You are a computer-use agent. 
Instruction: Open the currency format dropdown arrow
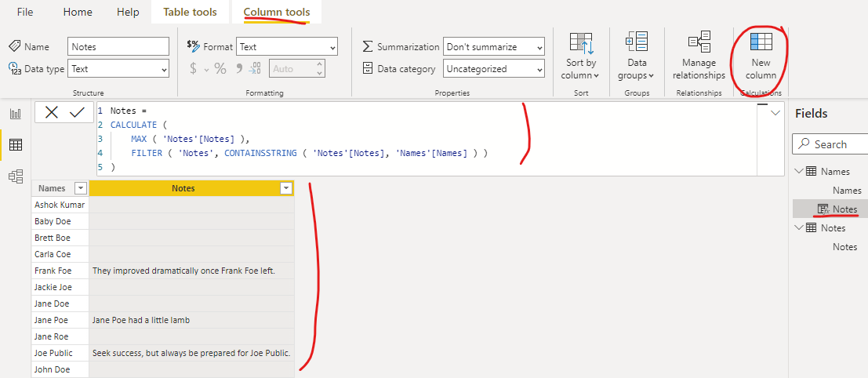click(x=206, y=70)
